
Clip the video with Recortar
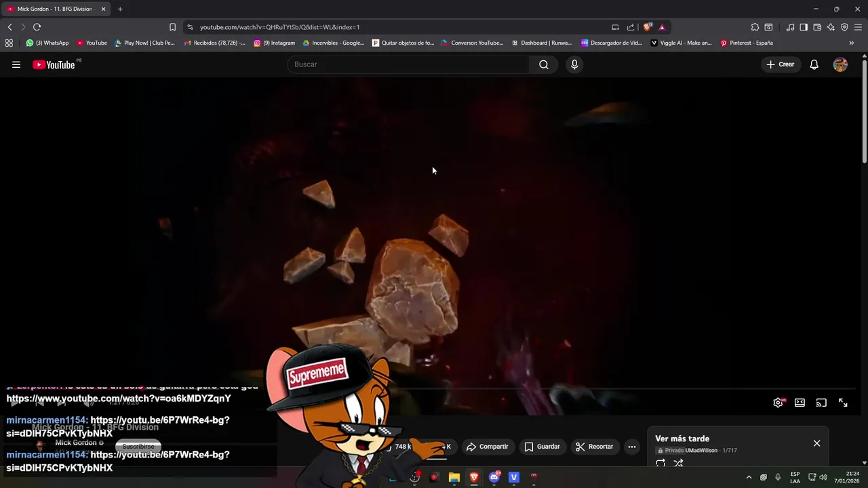[x=594, y=447]
